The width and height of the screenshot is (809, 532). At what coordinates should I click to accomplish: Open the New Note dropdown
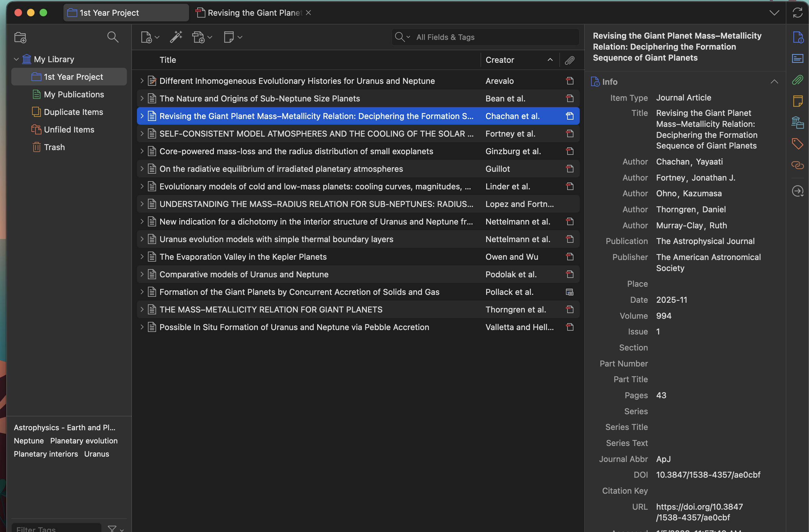click(x=233, y=37)
